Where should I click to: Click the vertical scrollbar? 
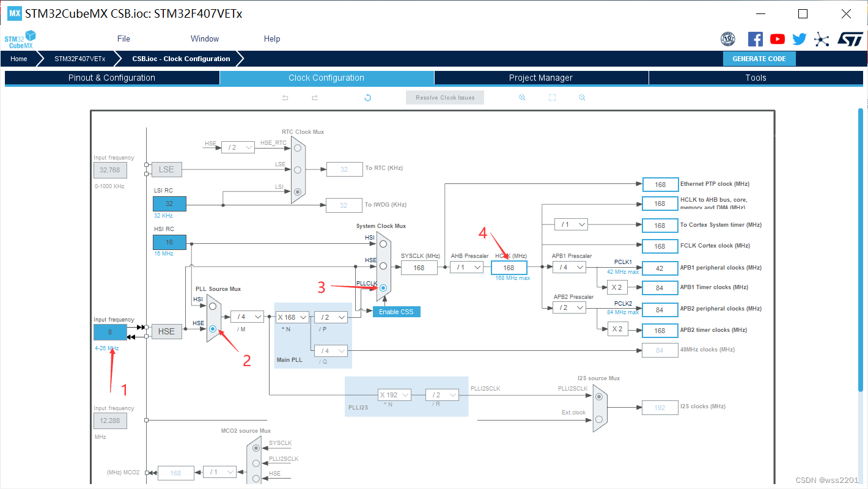[x=861, y=251]
